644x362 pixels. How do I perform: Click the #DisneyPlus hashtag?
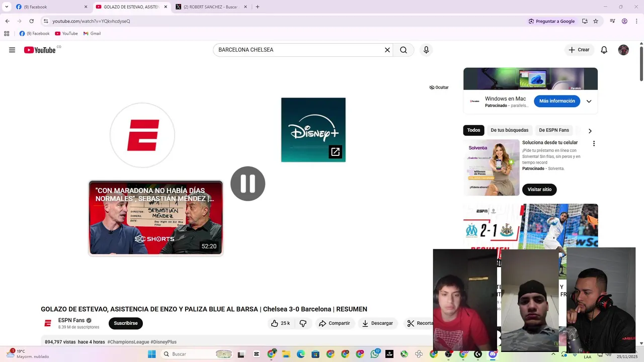tap(164, 342)
